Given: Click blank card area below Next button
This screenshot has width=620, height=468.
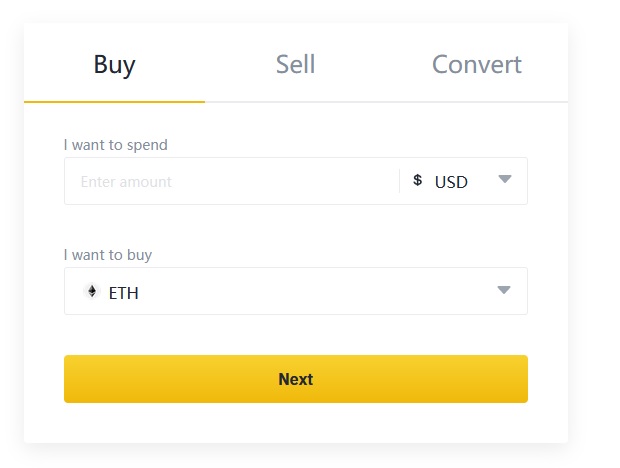Looking at the screenshot, I should click(296, 423).
